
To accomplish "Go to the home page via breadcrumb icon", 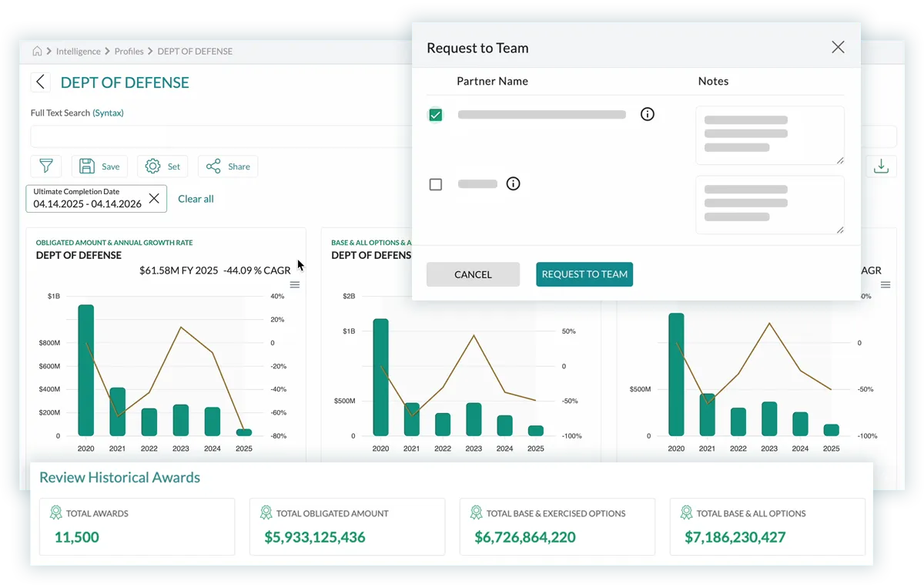I will pos(37,51).
